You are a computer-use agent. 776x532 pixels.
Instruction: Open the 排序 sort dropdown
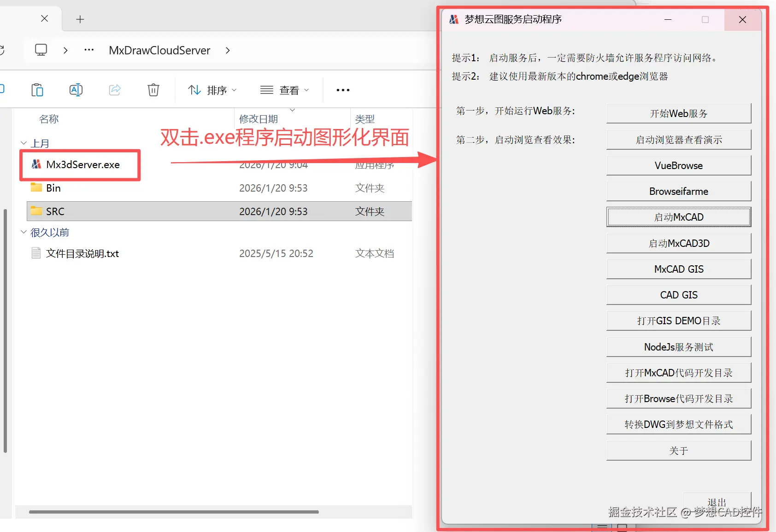tap(212, 90)
